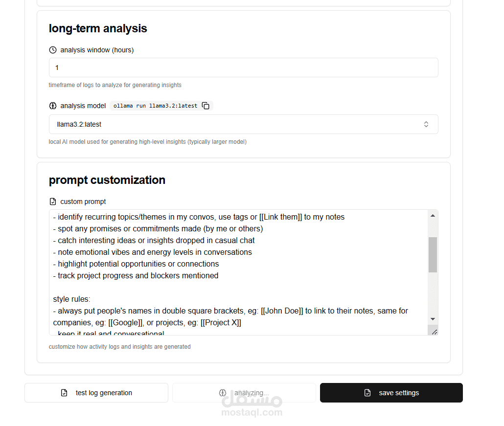Click the brain icon in analyzing button
This screenshot has width=504, height=426.
click(223, 393)
